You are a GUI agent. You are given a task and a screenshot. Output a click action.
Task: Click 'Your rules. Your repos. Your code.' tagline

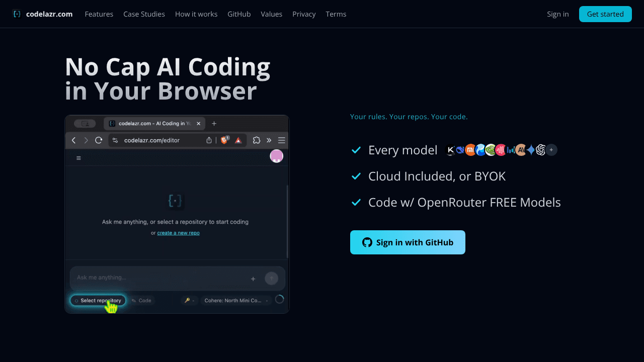(x=409, y=117)
